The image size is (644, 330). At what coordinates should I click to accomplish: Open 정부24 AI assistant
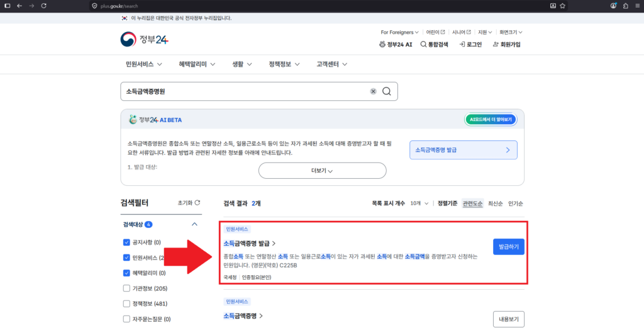396,45
